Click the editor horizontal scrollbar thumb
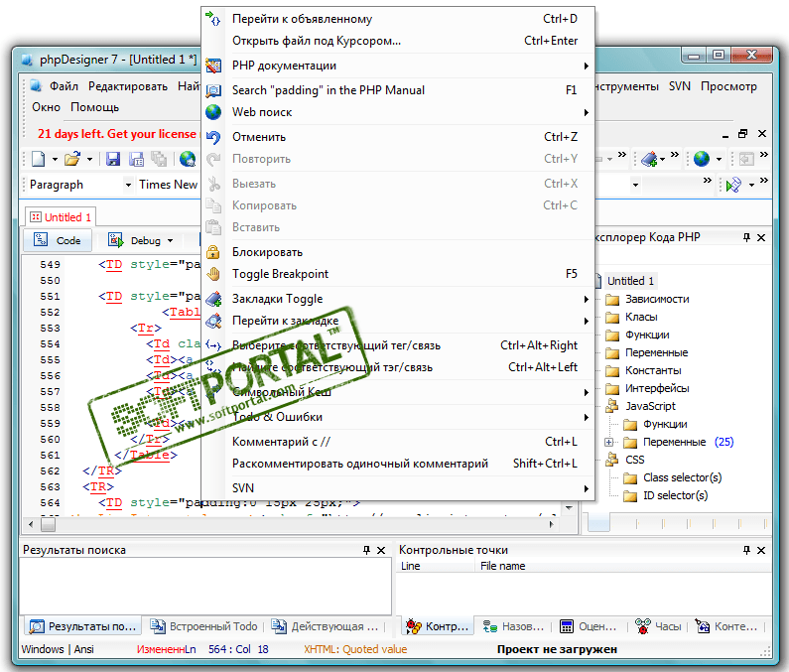This screenshot has height=672, width=789. 49,524
